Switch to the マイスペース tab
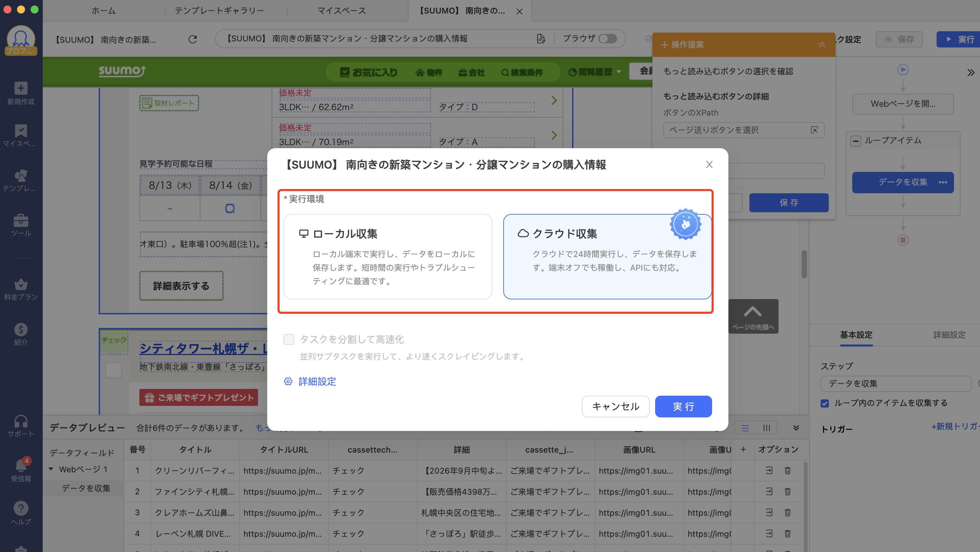 pyautogui.click(x=341, y=11)
